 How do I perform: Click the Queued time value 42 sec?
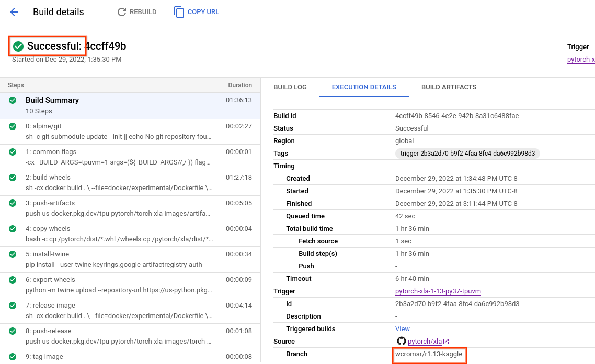(x=405, y=216)
